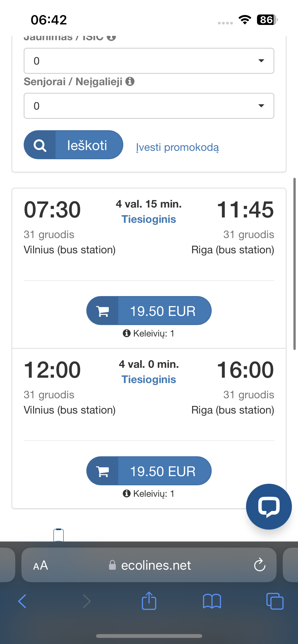Reload the ecolines.net page
Viewport: 298px width, 644px height.
tap(260, 565)
